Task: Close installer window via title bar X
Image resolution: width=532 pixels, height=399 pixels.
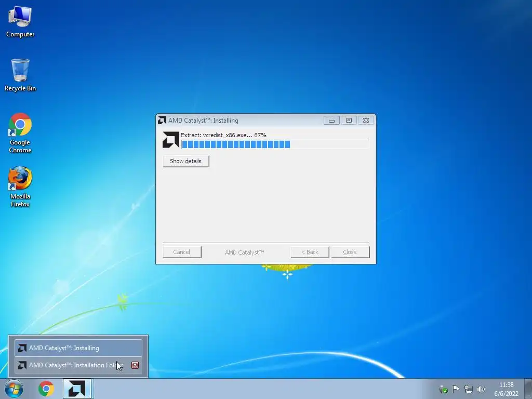Action: (366, 121)
